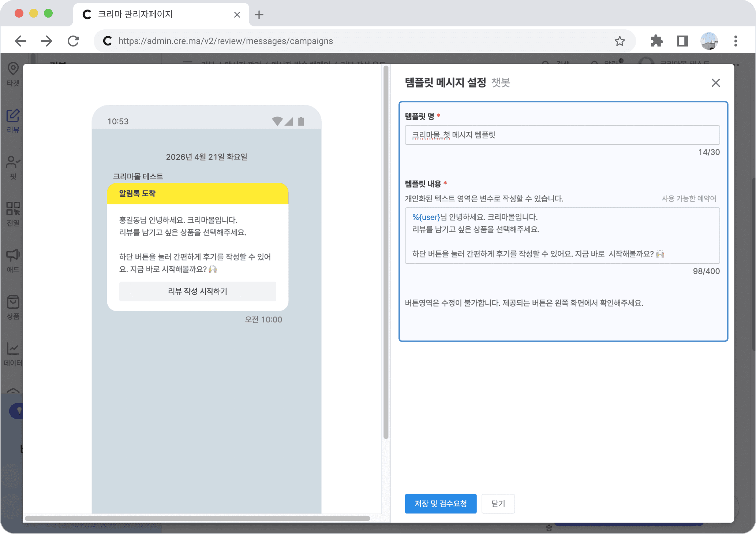Click 리뷰 작성 시작하기 preview button

tap(198, 291)
